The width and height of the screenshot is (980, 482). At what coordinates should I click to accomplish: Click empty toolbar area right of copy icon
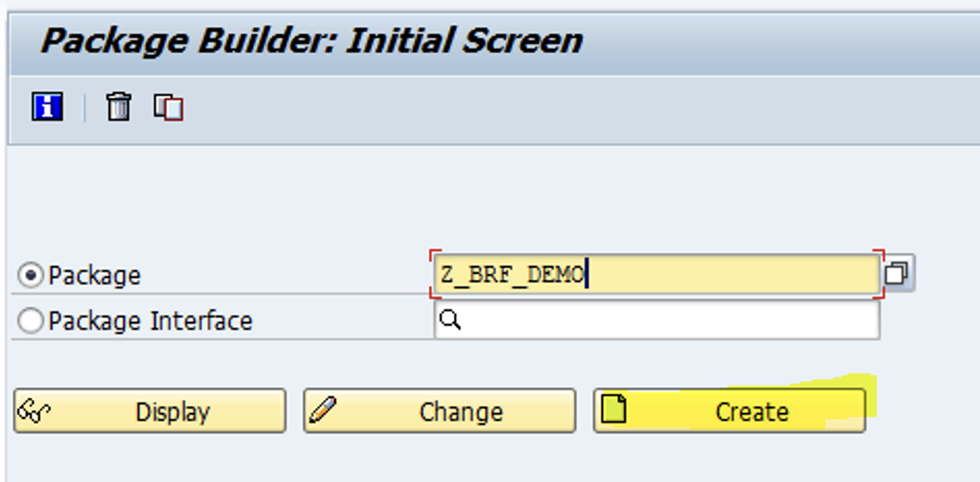(581, 107)
